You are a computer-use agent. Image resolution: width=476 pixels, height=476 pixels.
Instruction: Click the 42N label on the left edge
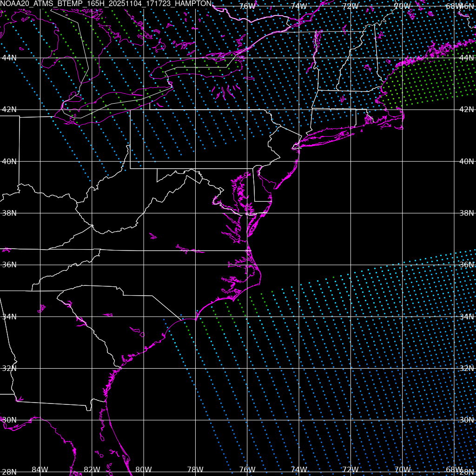(x=9, y=110)
